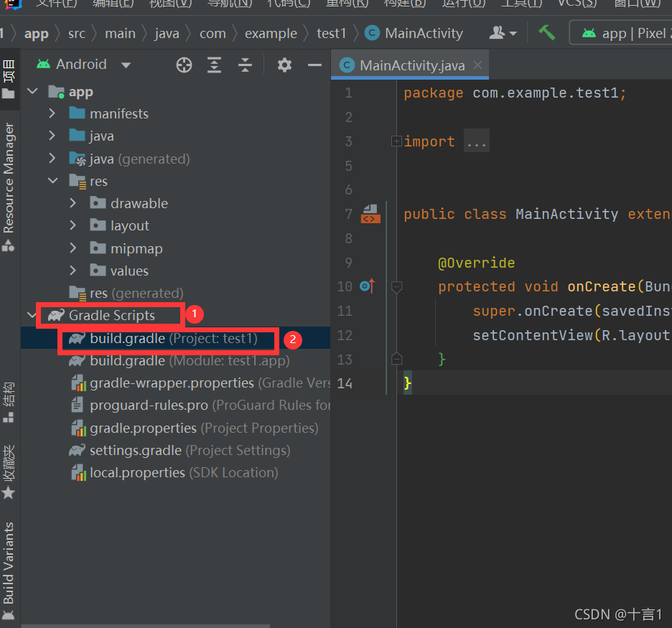Click the override indicator on line 10
Screen dimensions: 672x628
(x=367, y=286)
